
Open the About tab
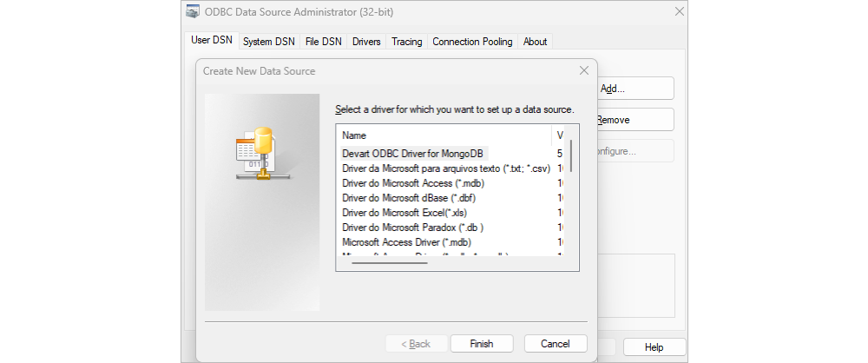(535, 42)
